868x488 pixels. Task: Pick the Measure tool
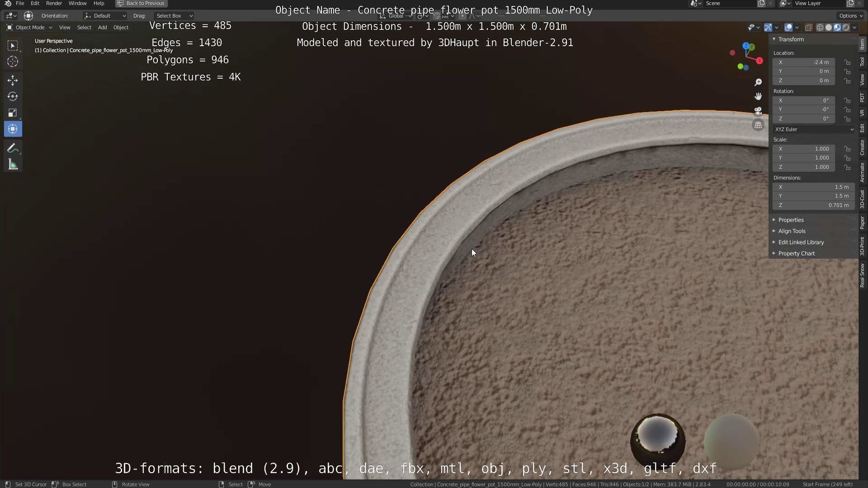13,165
